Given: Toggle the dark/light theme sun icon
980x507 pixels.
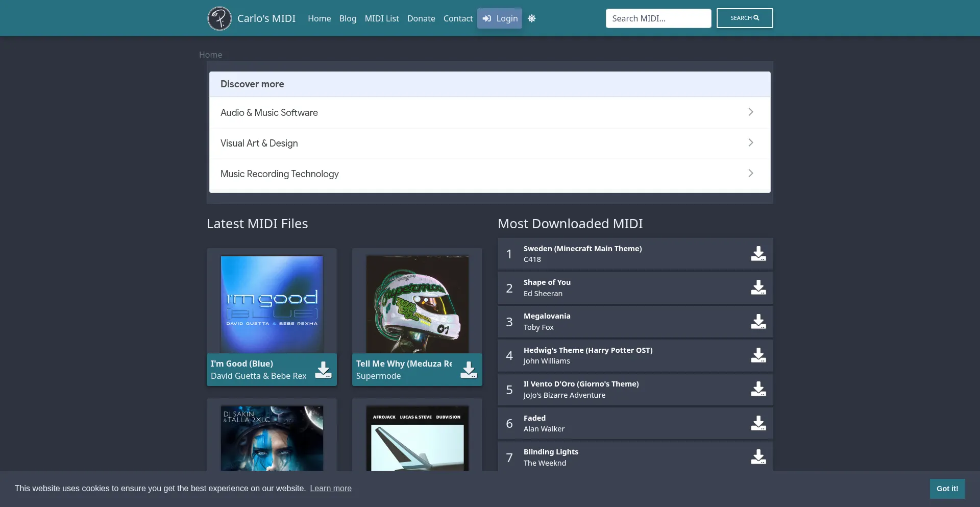Looking at the screenshot, I should click(x=532, y=18).
